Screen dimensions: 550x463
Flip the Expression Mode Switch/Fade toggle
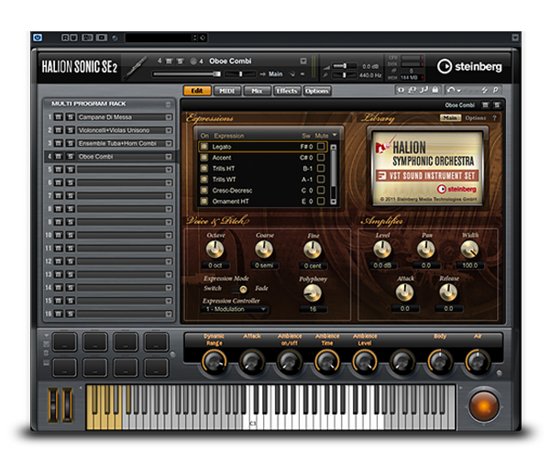click(239, 289)
